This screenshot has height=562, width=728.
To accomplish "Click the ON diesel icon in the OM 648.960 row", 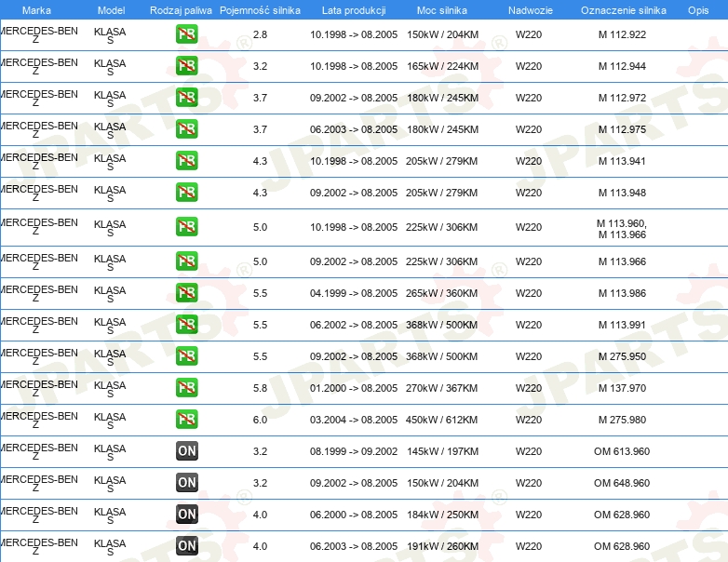I will (x=186, y=482).
